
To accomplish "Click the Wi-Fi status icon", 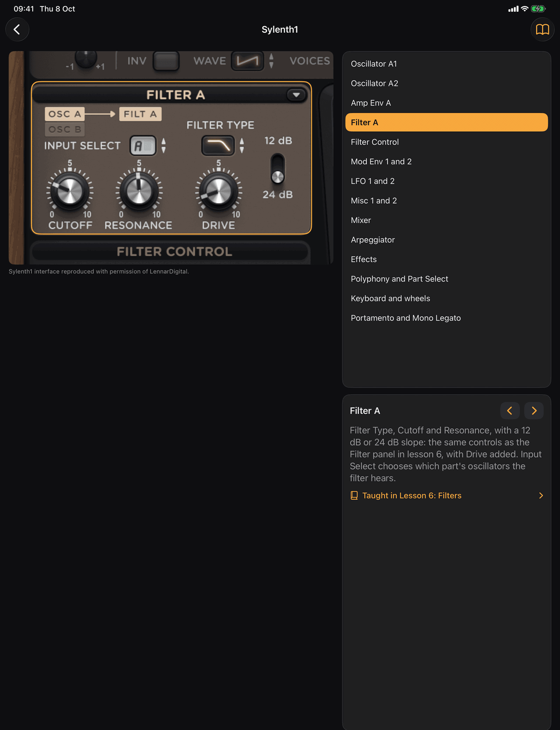I will click(x=525, y=9).
